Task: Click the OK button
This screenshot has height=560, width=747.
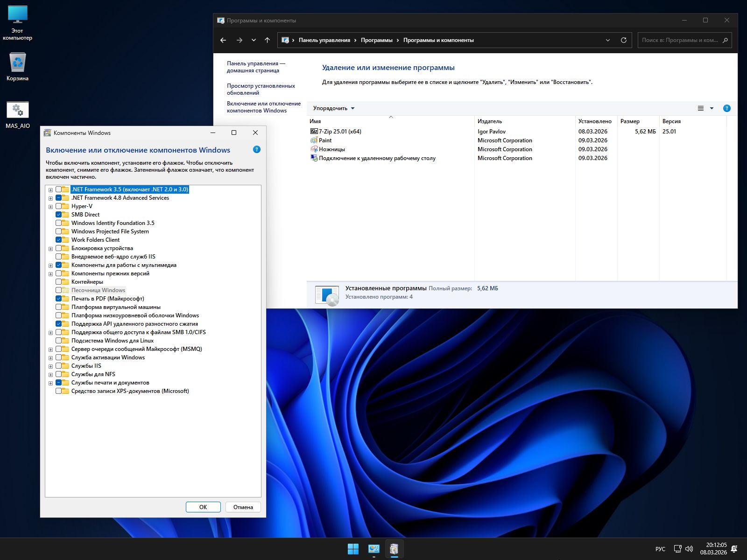Action: (x=203, y=507)
